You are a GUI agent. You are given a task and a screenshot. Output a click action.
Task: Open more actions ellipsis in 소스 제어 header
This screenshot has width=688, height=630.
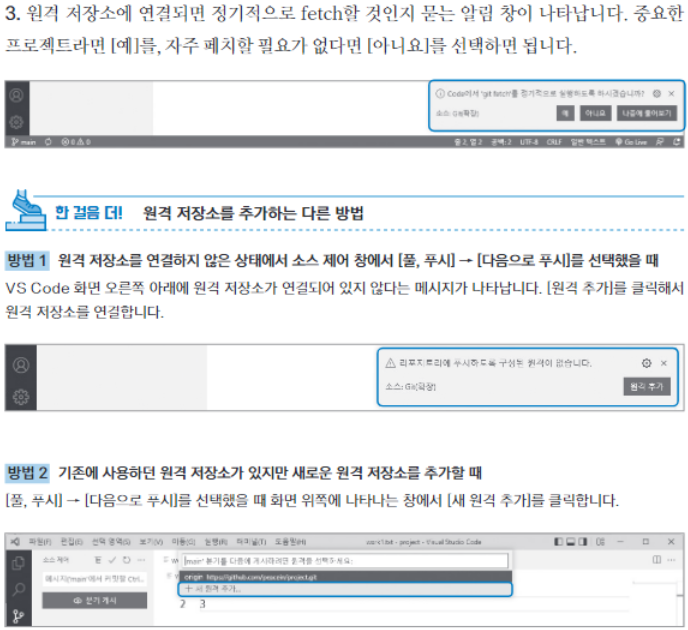tap(141, 560)
